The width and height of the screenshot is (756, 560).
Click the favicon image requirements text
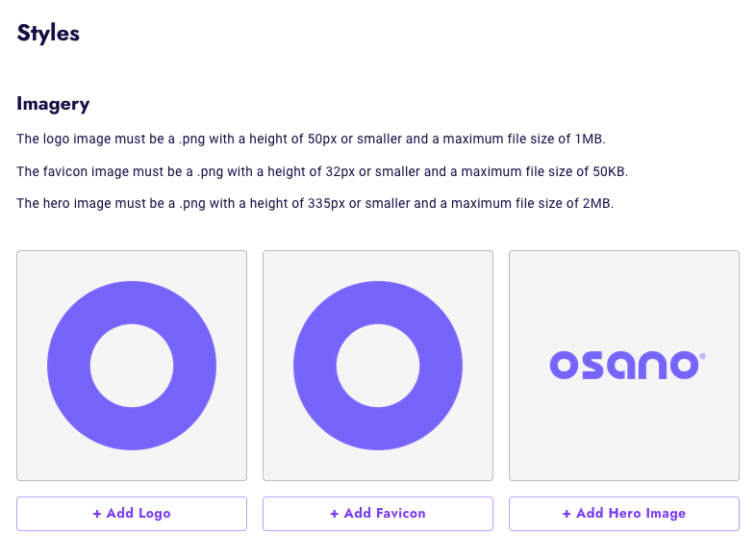322,171
